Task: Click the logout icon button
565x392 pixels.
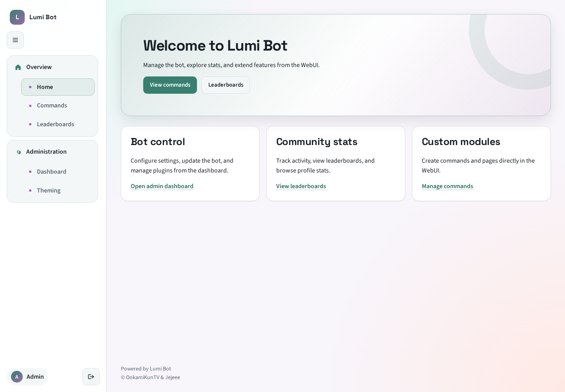Action: 91,377
